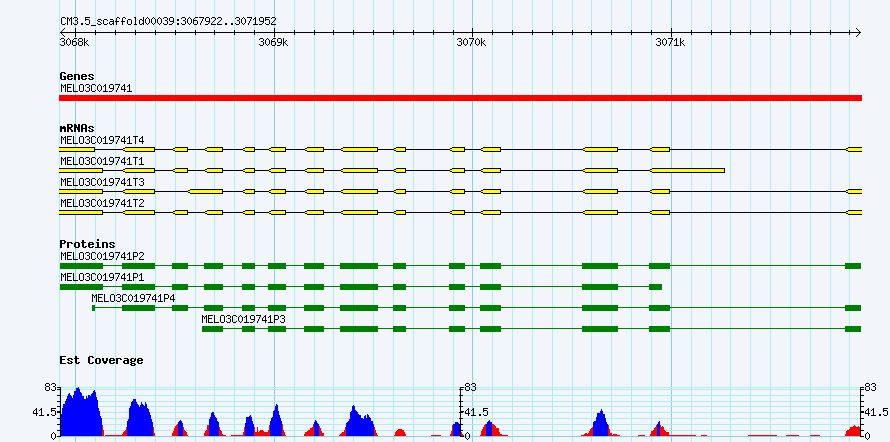Open the Proteins track heading
The image size is (890, 442).
(x=87, y=244)
